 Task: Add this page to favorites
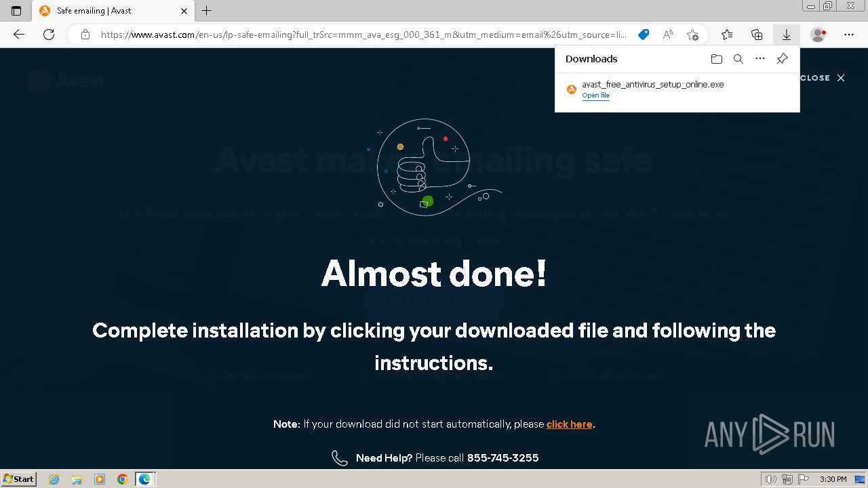click(692, 35)
